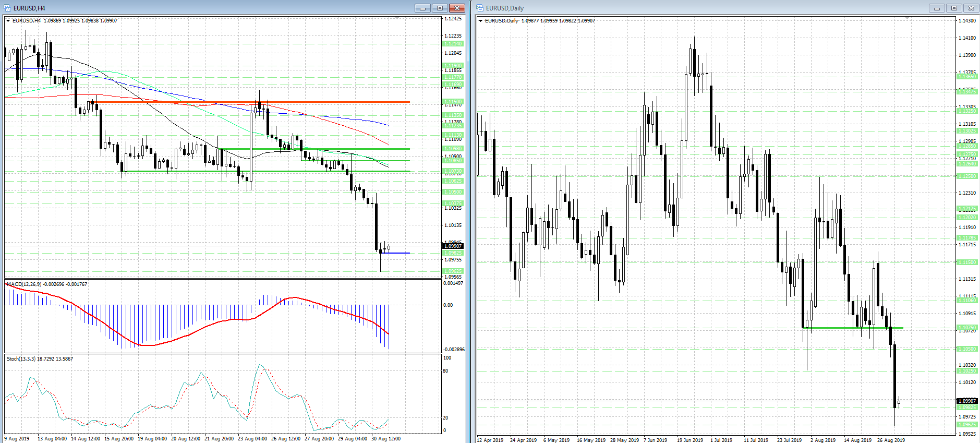Image resolution: width=980 pixels, height=443 pixels.
Task: Close the EURUSD,H4 chart window
Action: pyautogui.click(x=457, y=8)
